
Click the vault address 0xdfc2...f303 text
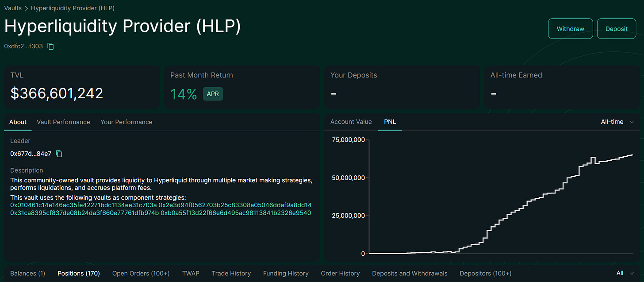[23, 46]
